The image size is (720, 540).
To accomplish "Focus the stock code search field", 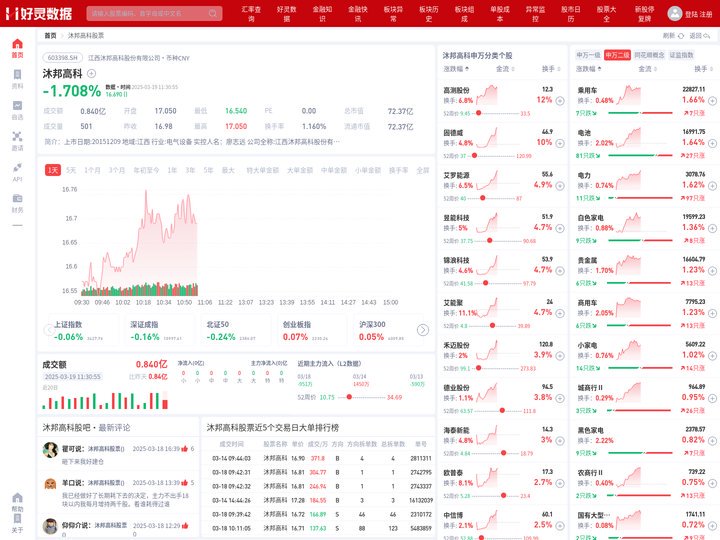I will (x=154, y=13).
